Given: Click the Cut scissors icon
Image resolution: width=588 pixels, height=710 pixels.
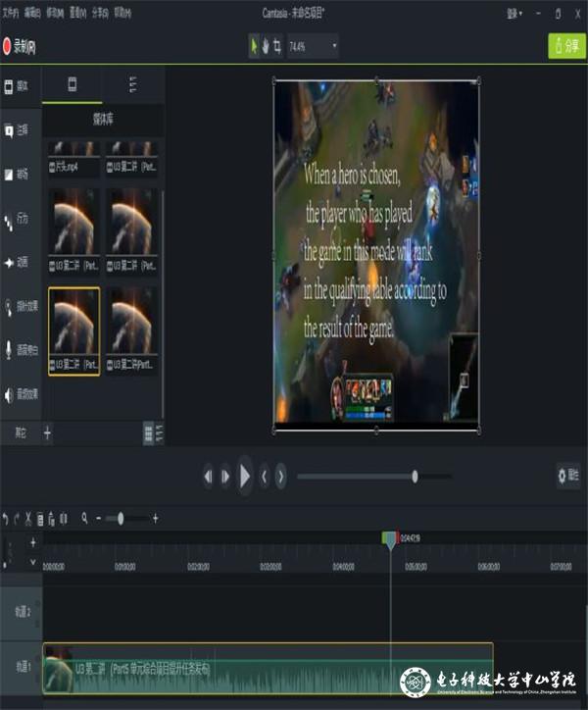Looking at the screenshot, I should (28, 519).
